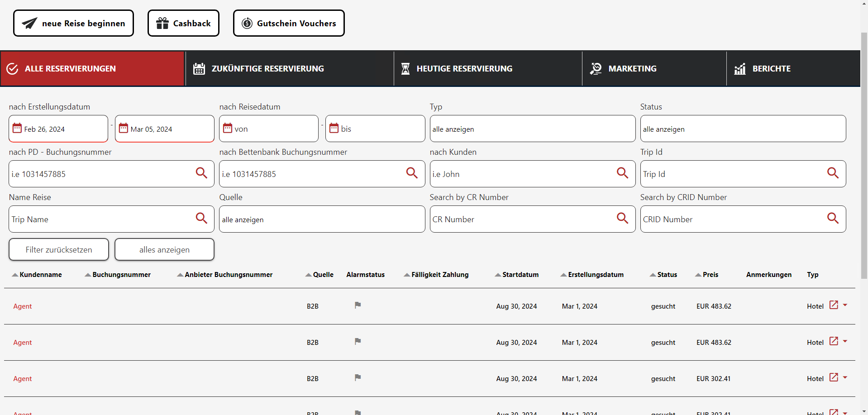Click search icon in PD Buchungsnummer field
Viewport: 868px width, 415px height.
pos(201,173)
